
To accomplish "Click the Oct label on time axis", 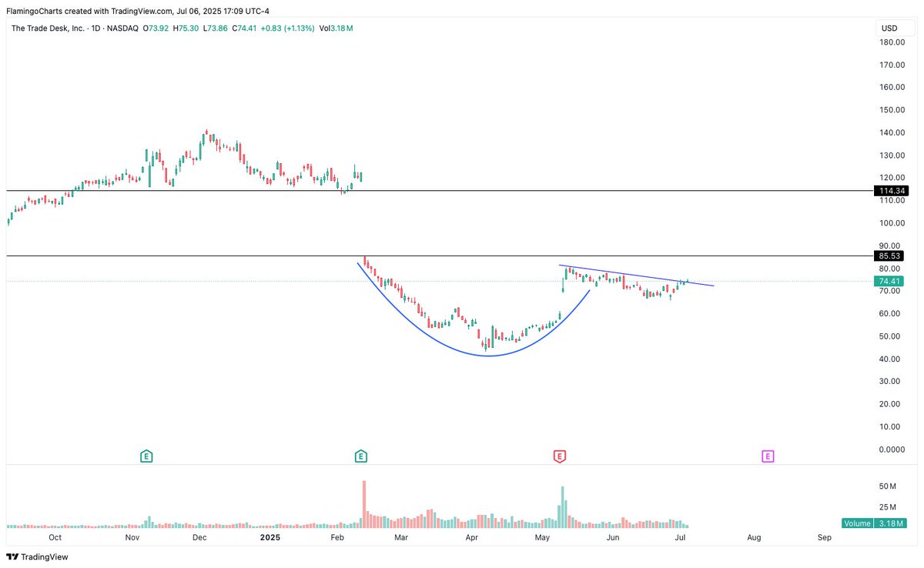I will tap(55, 537).
